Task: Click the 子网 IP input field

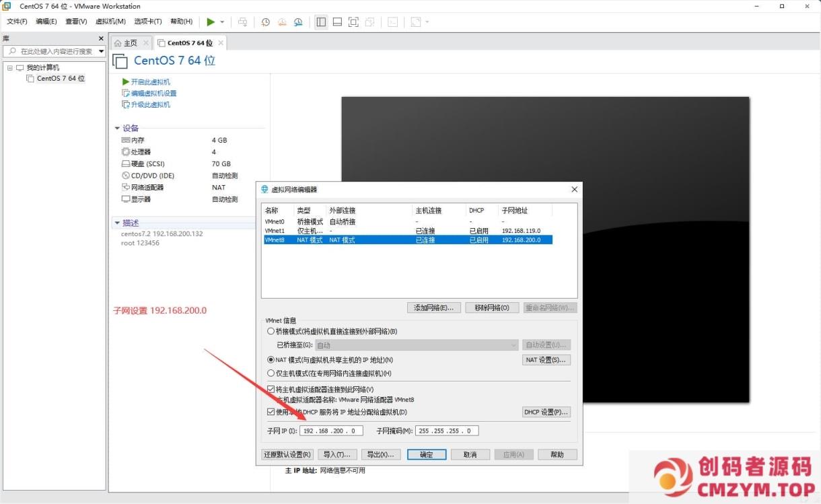Action: [x=331, y=431]
